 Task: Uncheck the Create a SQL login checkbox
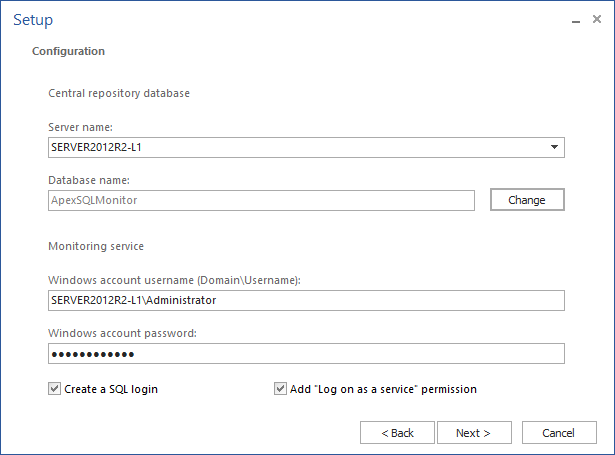(55, 389)
